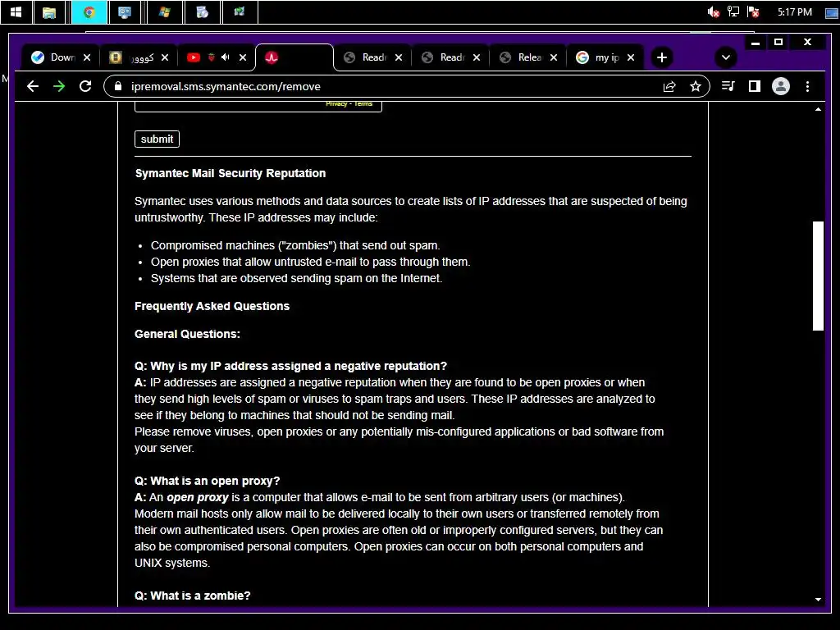The height and width of the screenshot is (630, 840).
Task: Go forward using the green arrow
Action: point(59,86)
